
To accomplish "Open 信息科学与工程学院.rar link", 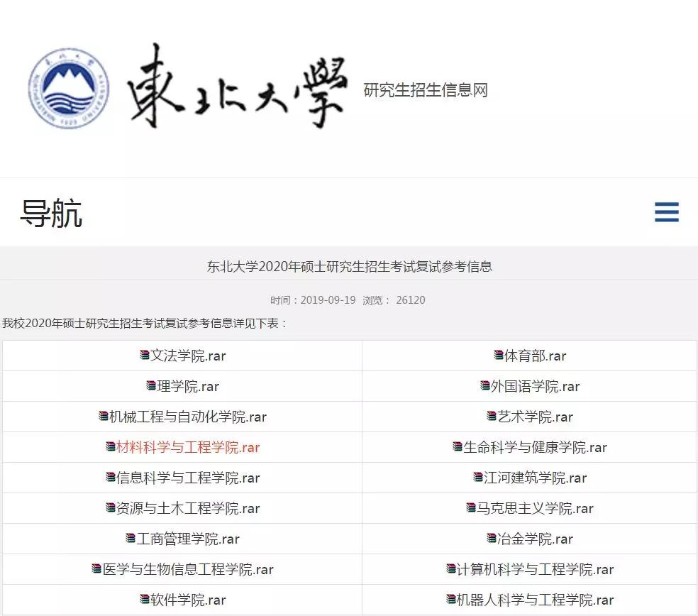I will [188, 478].
